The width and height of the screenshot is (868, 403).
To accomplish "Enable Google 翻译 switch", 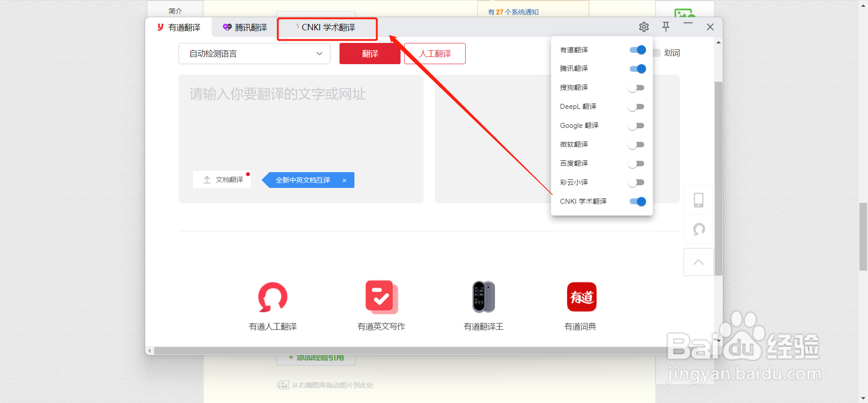I will click(636, 126).
